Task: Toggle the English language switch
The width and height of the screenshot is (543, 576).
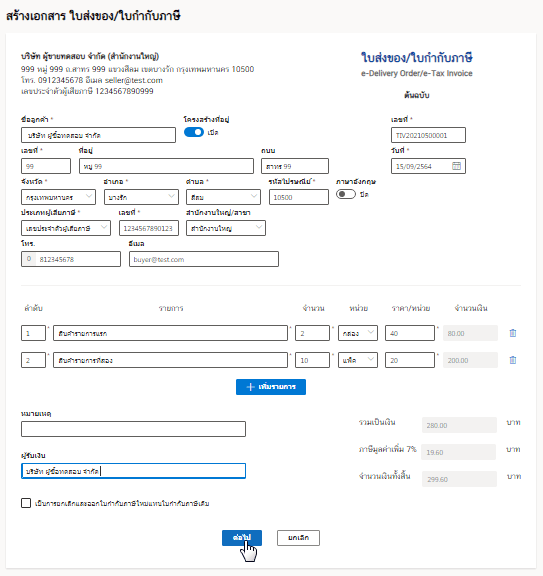Action: tap(346, 194)
